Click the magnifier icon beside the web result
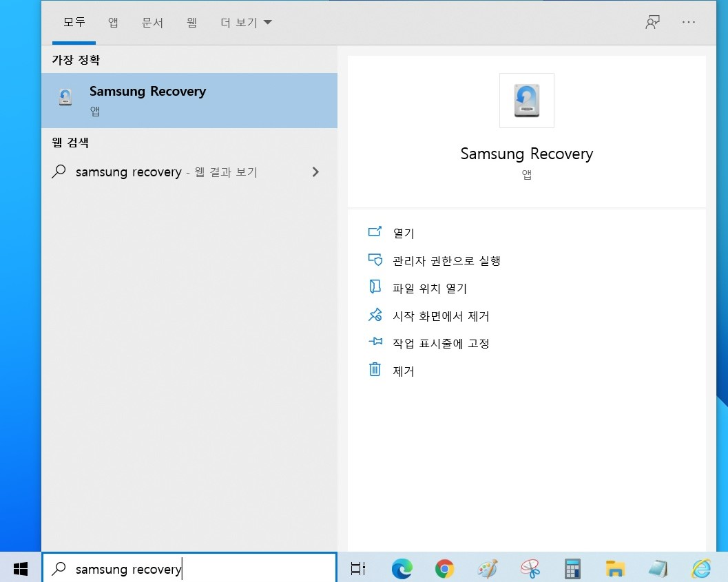 click(59, 172)
